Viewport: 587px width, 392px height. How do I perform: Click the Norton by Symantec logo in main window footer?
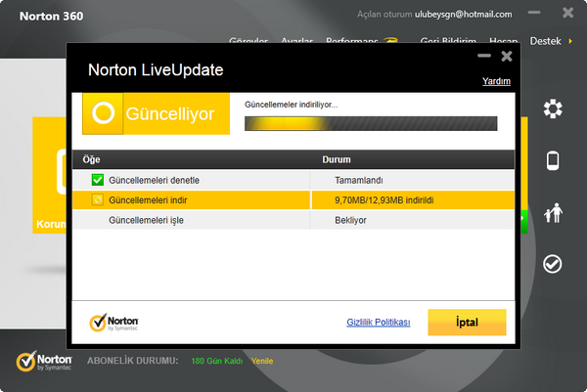pos(44,361)
